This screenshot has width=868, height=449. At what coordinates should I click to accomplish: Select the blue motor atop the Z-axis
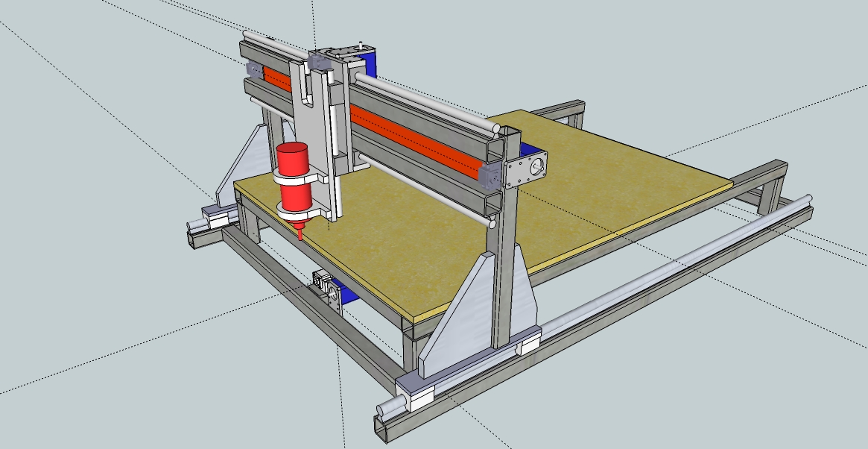[x=370, y=63]
